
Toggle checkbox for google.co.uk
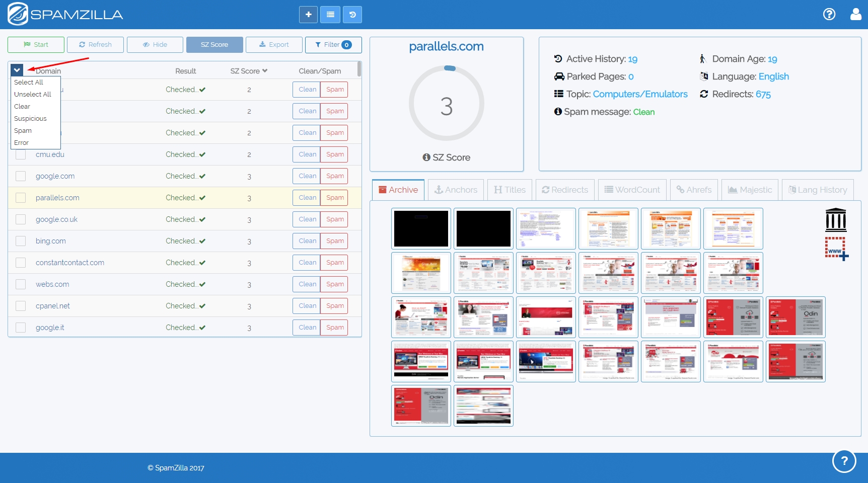tap(21, 219)
